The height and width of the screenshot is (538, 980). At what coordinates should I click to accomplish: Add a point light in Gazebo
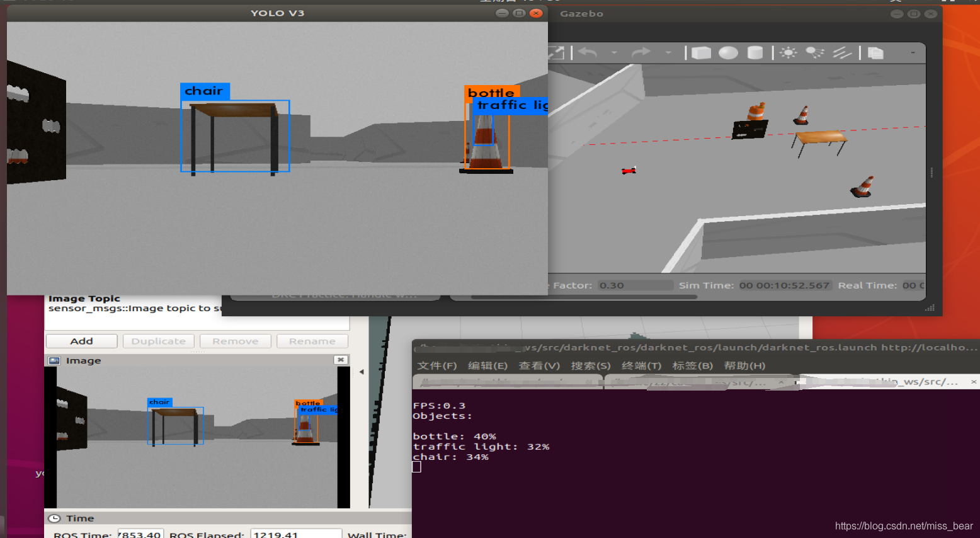788,53
